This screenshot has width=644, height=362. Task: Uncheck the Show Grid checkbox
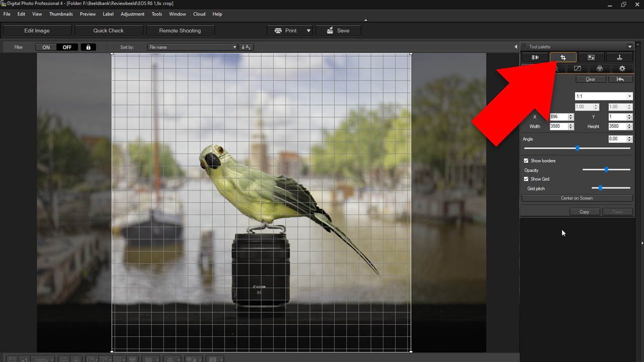coord(526,179)
